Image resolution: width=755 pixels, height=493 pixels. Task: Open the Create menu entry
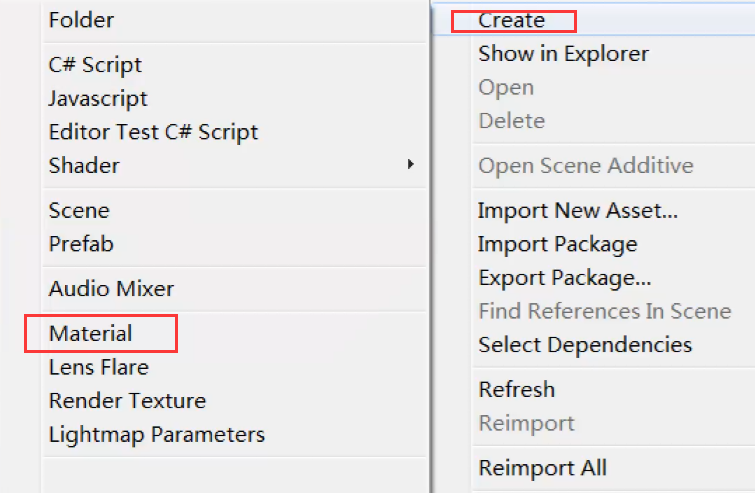[511, 20]
